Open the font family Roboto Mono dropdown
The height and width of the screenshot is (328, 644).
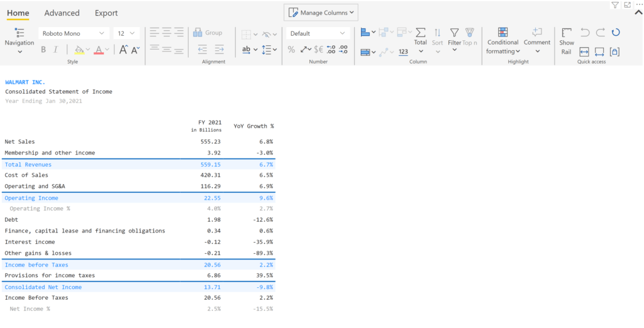[74, 33]
